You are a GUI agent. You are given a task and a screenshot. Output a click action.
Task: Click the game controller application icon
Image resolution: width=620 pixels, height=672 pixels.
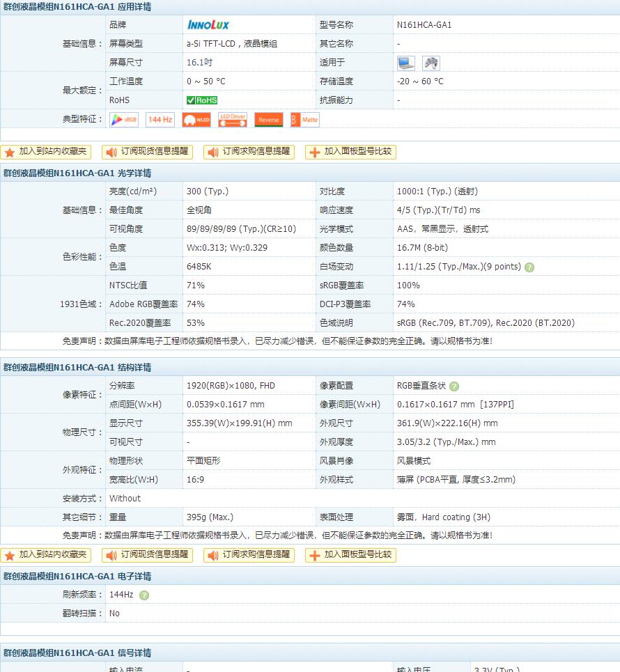[x=431, y=63]
